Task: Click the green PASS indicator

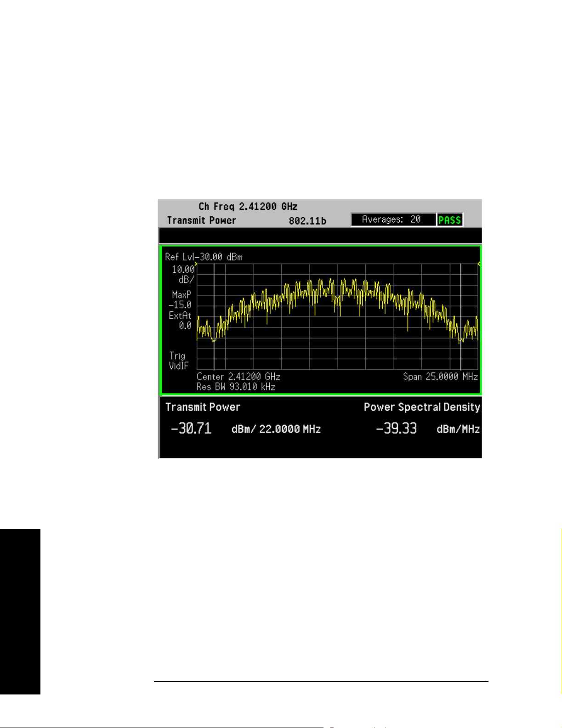Action: [x=449, y=220]
